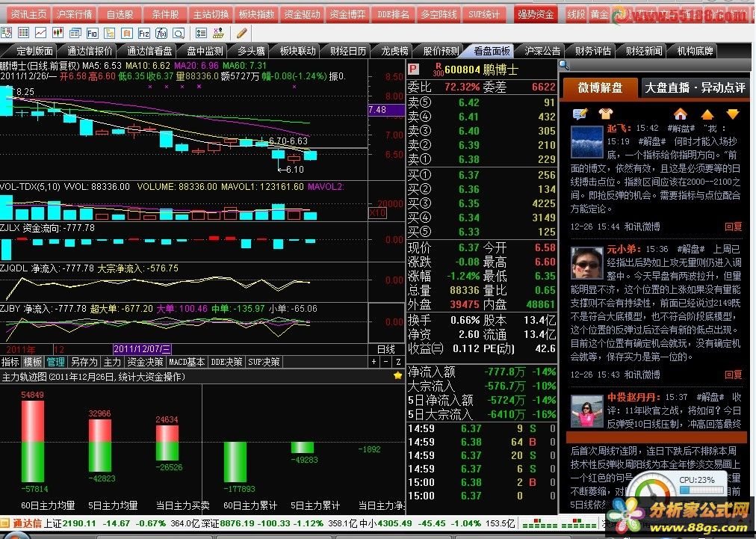Switch to the 通达信报价 tab
The height and width of the screenshot is (539, 756).
tap(90, 51)
